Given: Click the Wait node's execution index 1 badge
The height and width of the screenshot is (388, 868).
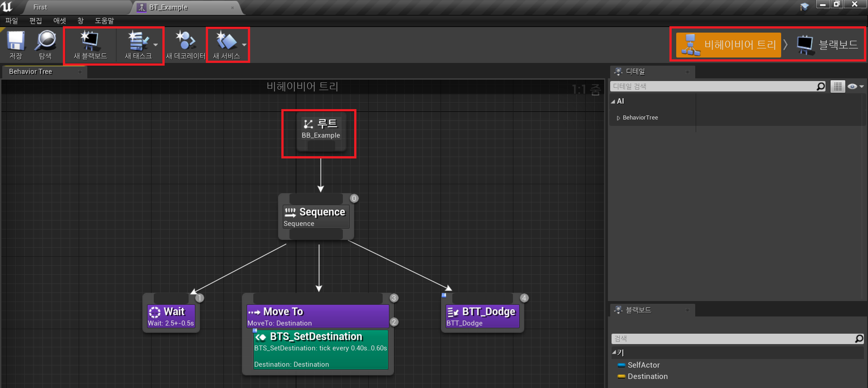Looking at the screenshot, I should (199, 298).
